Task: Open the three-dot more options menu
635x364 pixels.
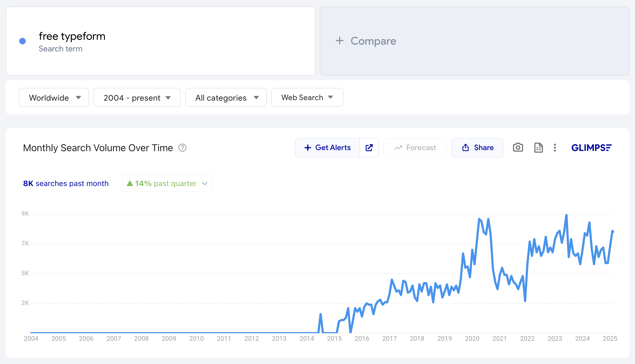Action: pos(555,148)
